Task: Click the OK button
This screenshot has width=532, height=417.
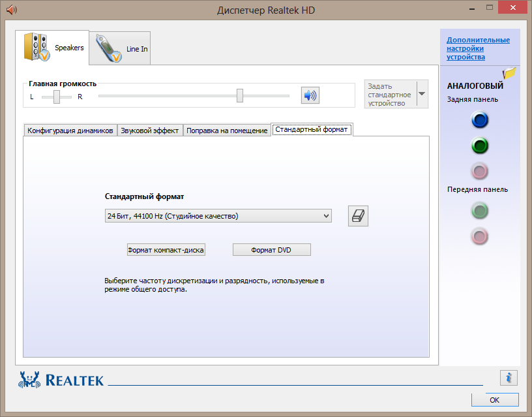Action: [495, 399]
